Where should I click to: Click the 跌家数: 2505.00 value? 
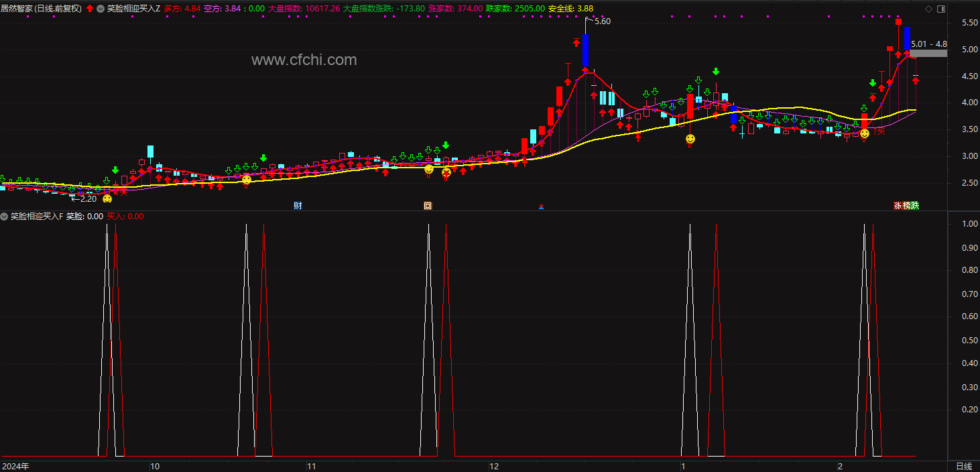click(515, 9)
